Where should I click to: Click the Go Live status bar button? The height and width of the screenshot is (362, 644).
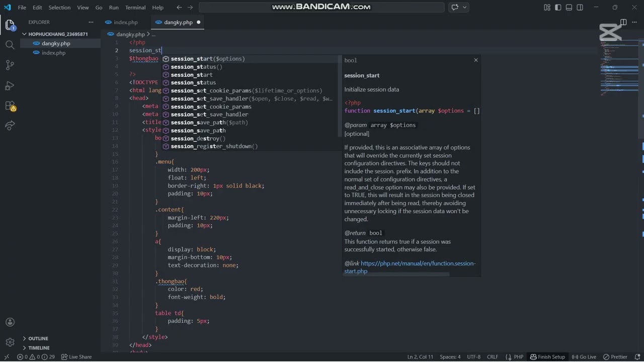pos(584,357)
